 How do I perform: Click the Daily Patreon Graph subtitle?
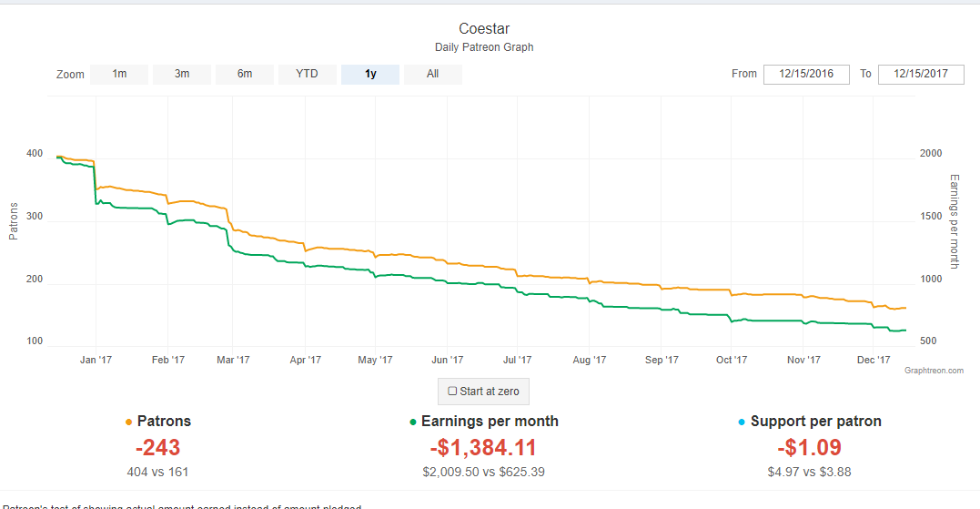[484, 47]
